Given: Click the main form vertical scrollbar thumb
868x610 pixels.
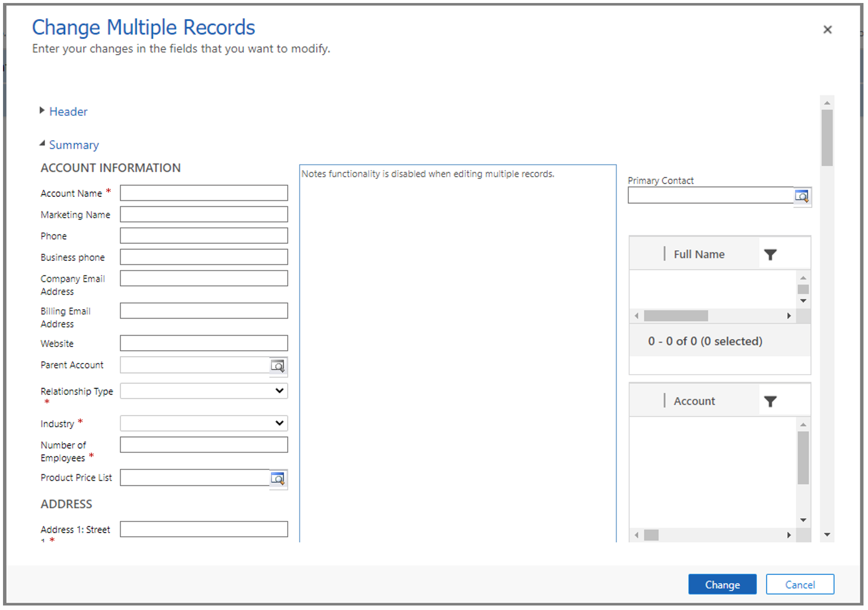Looking at the screenshot, I should click(x=827, y=138).
